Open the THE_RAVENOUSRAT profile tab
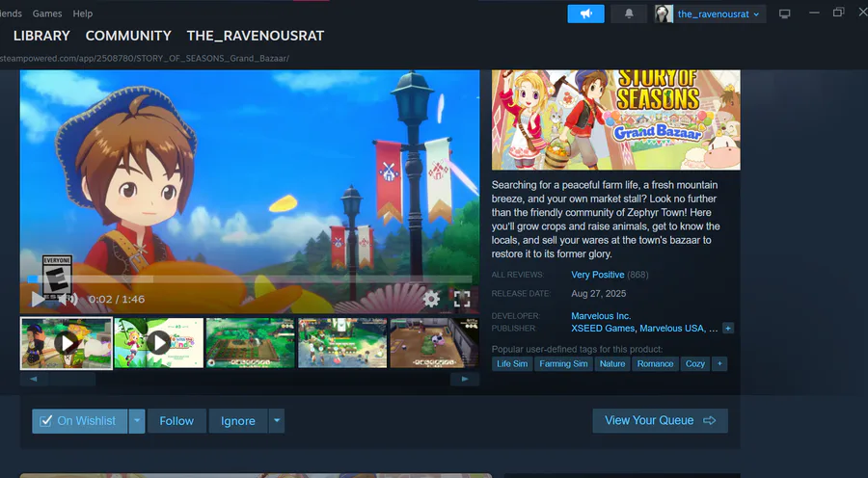This screenshot has width=868, height=478. tap(256, 36)
